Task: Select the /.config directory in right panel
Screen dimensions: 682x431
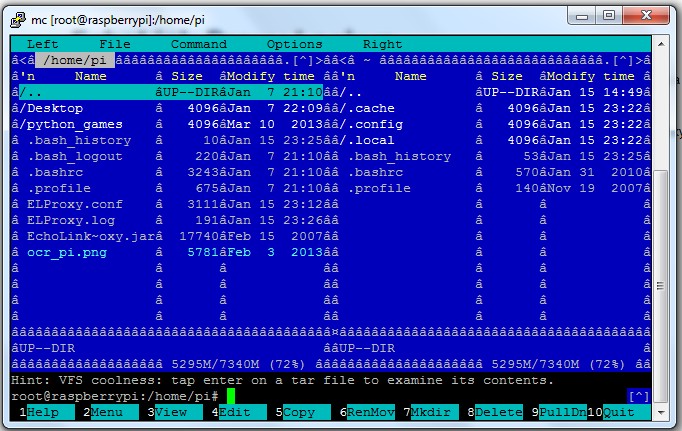Action: 491,124
